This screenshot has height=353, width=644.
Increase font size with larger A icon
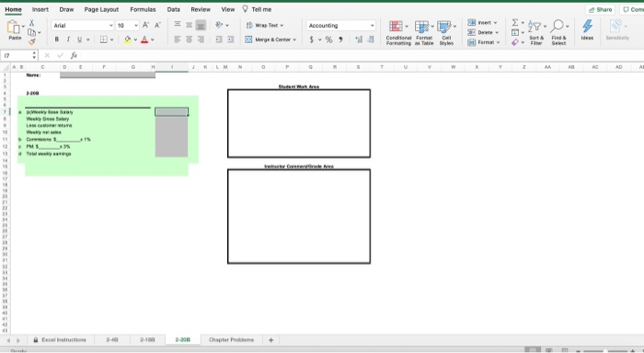point(145,26)
